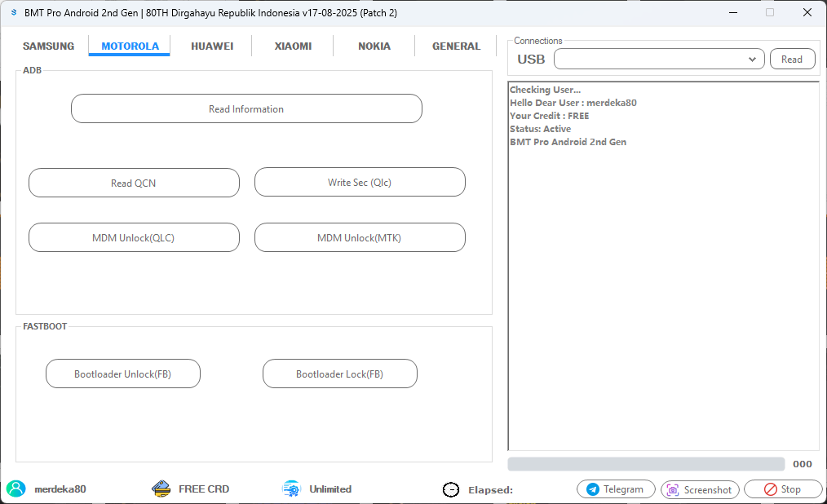Click the Screenshot capture icon
The width and height of the screenshot is (827, 504).
pos(672,489)
